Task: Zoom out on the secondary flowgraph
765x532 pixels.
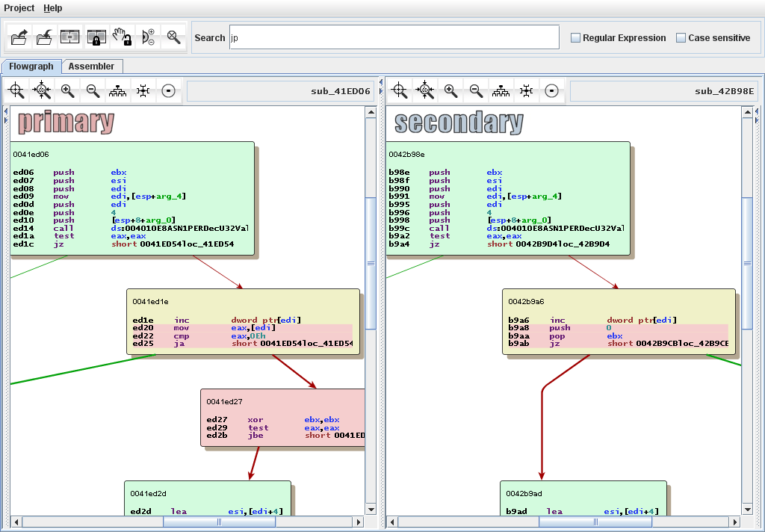Action: (x=475, y=90)
